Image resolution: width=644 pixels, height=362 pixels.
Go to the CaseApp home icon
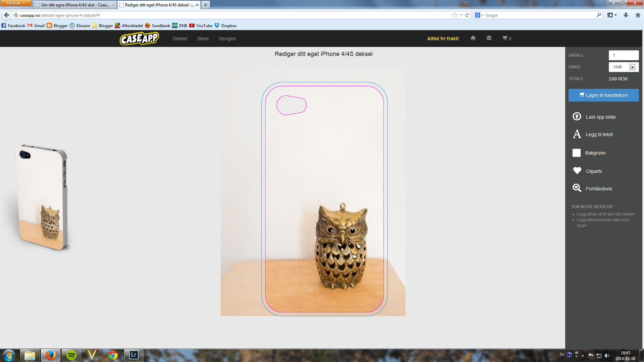[x=473, y=38]
